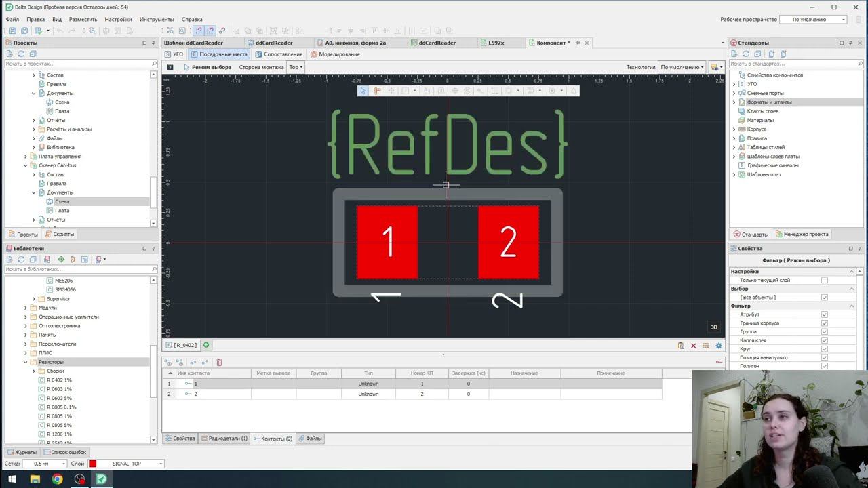Uncheck Позиция манипулятора filter checkbox
Viewport: 868px width, 488px height.
point(825,357)
